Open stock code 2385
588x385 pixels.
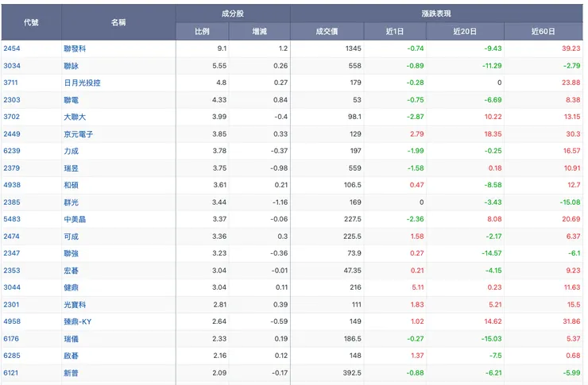(12, 202)
